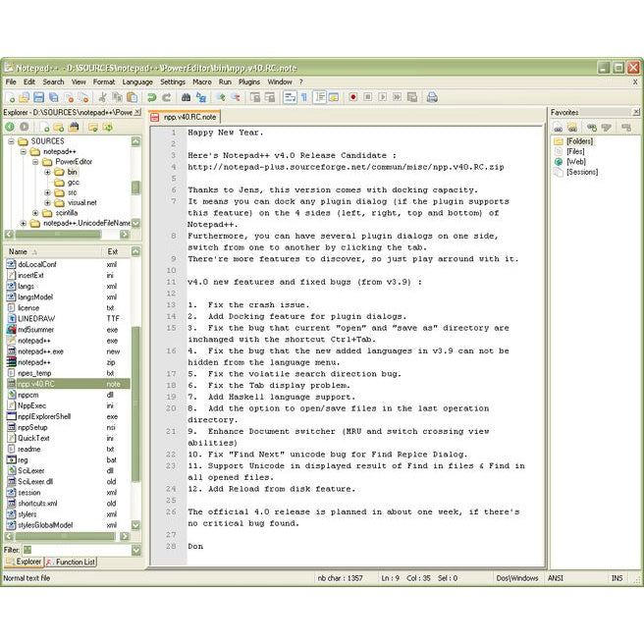Close the Explorer panel
This screenshot has height=644, width=644.
[x=137, y=112]
